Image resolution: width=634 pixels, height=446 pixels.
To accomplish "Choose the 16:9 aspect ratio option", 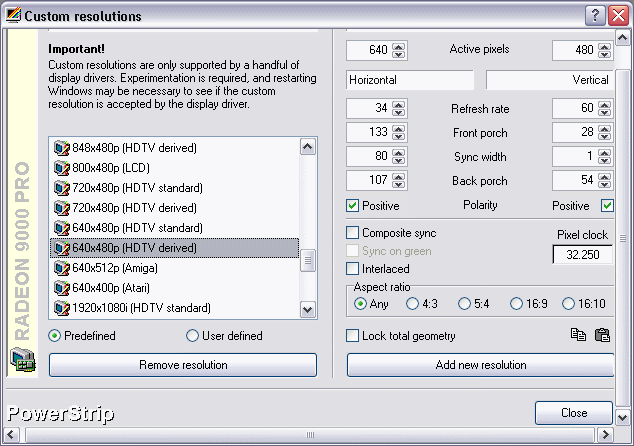I will 516,304.
